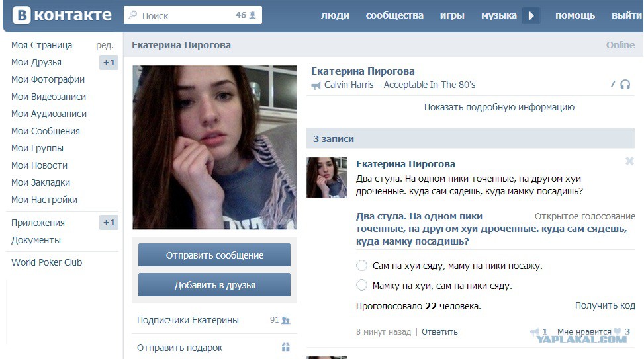This screenshot has width=644, height=359.
Task: Open the followers icon beside 91
Action: [x=286, y=319]
